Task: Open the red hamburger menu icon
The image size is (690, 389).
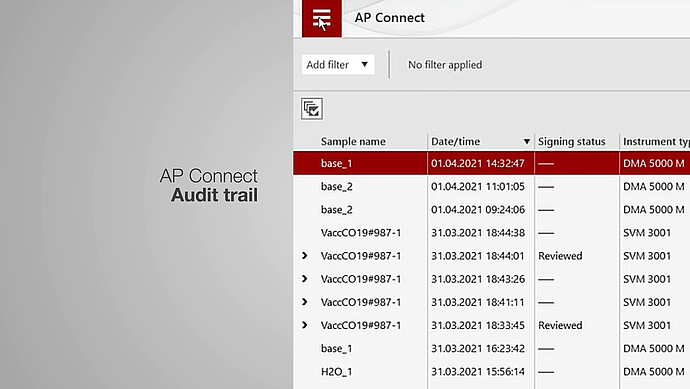Action: coord(322,18)
